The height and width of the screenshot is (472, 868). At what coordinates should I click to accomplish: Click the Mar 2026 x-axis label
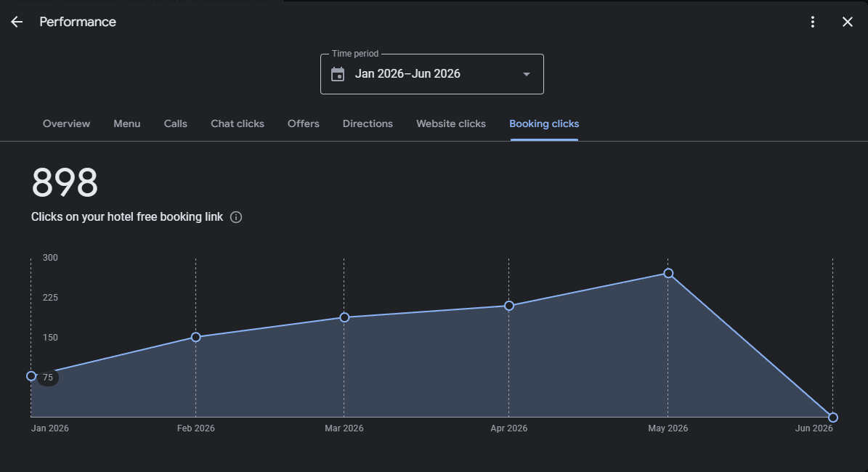pyautogui.click(x=344, y=428)
